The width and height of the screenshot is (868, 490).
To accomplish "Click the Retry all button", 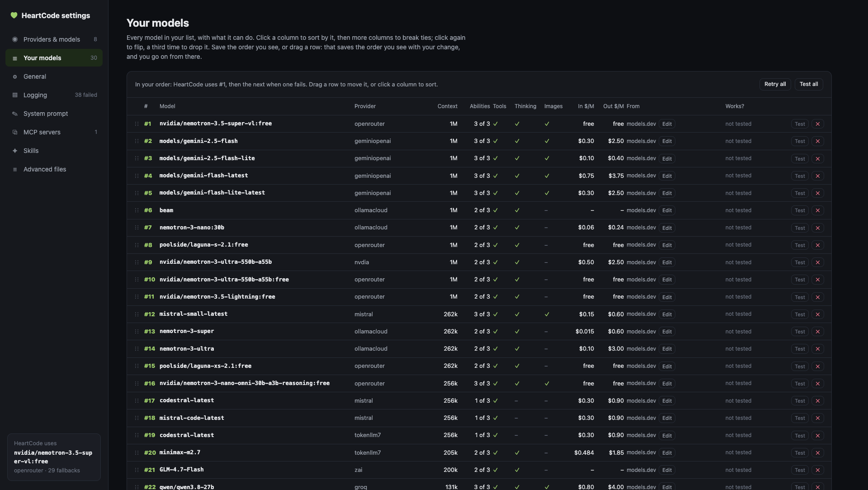I will pos(775,84).
